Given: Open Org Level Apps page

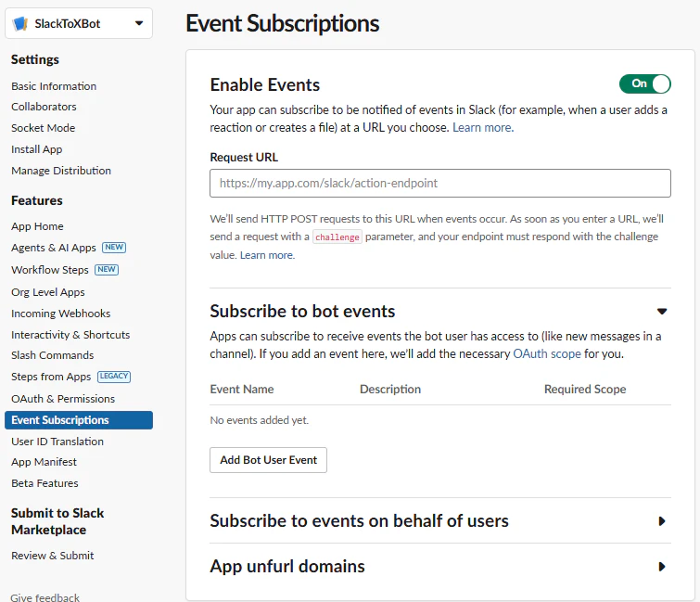Looking at the screenshot, I should pos(48,292).
